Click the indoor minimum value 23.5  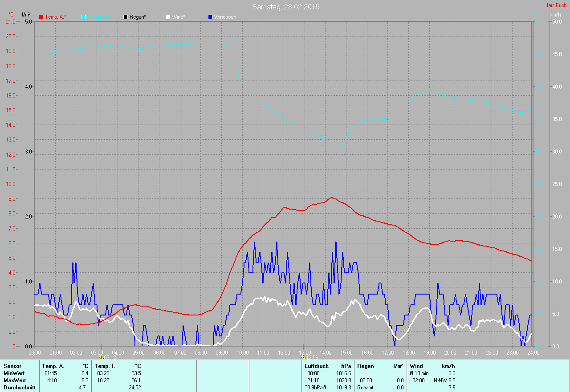coord(136,373)
